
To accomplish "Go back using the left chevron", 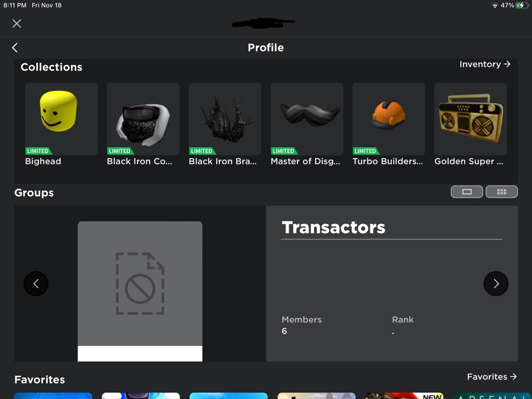I will point(15,47).
